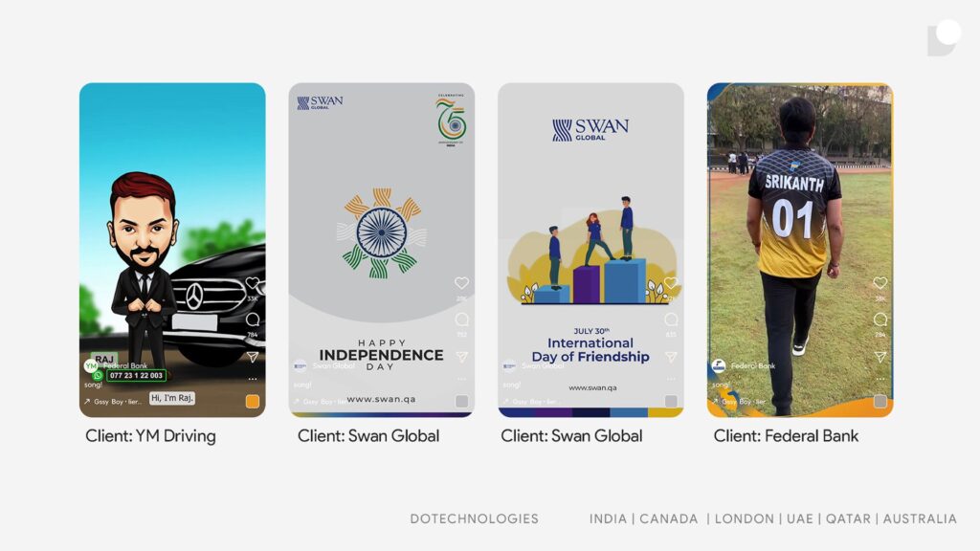The height and width of the screenshot is (551, 980).
Task: Open the three-dot menu on the YM Driving reel
Action: tap(253, 379)
